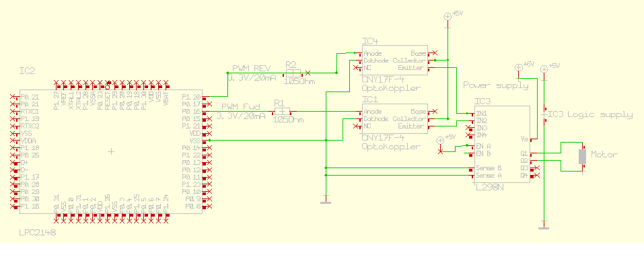
Task: Select the Power supply text label
Action: 496,85
